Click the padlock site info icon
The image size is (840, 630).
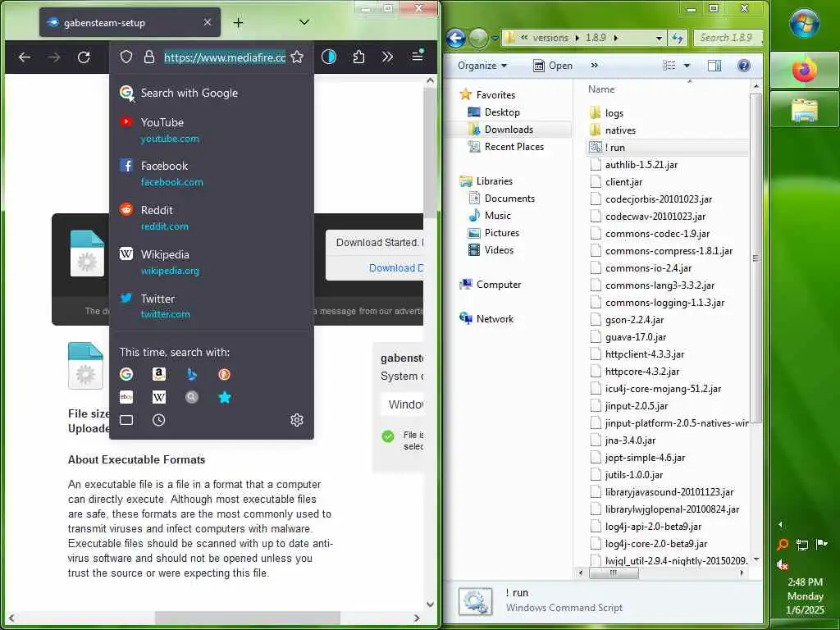coord(149,57)
